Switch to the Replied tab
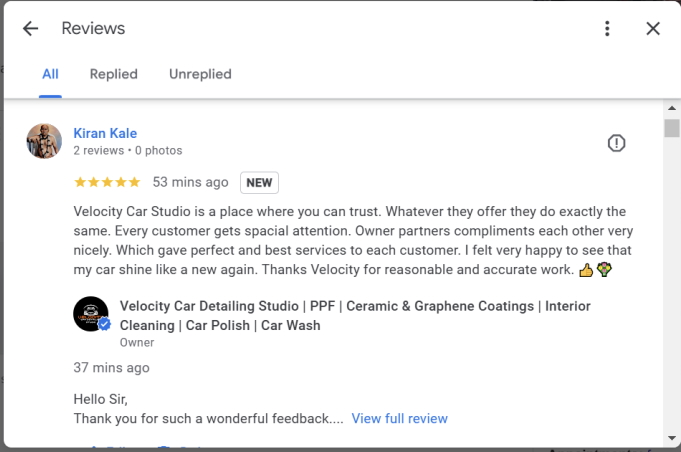 [114, 74]
